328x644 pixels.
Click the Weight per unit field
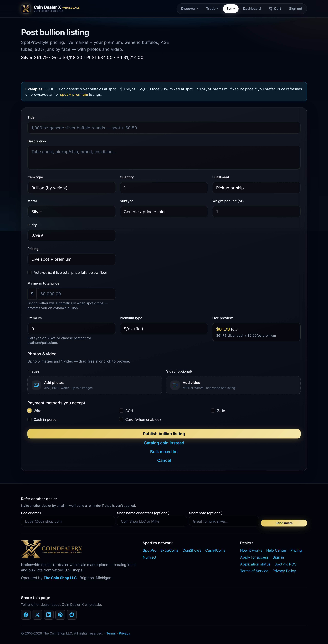[x=256, y=212]
